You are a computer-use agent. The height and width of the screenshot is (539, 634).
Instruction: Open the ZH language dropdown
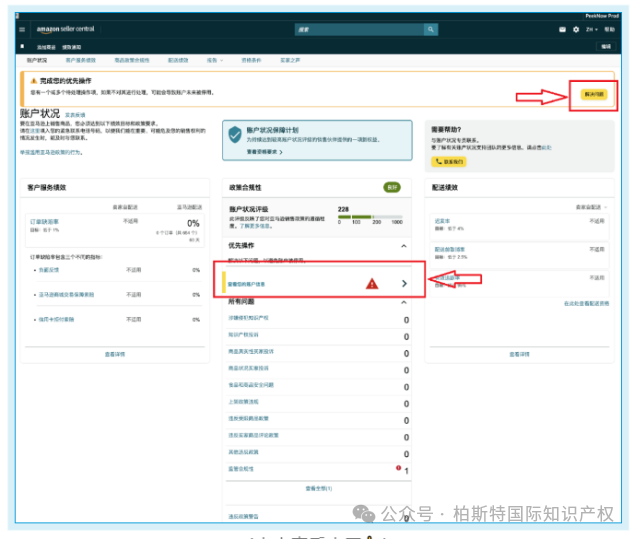[x=592, y=30]
